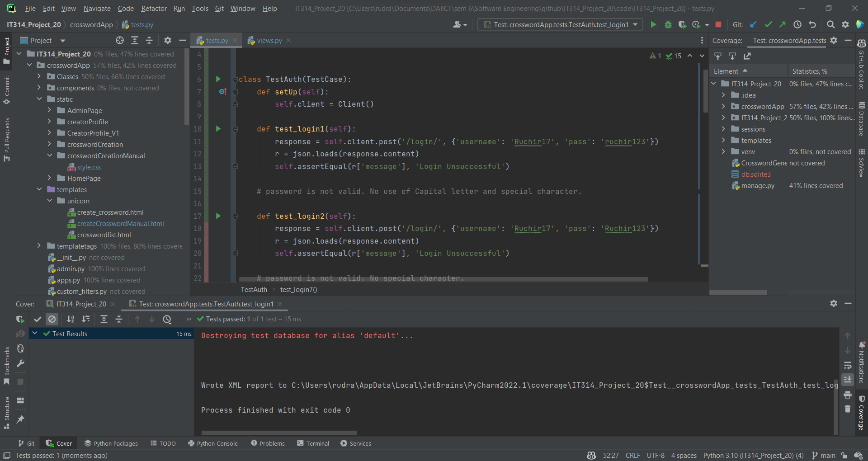Viewport: 868px width, 461px height.
Task: Open IDE settings gear in toolbar
Action: click(845, 25)
